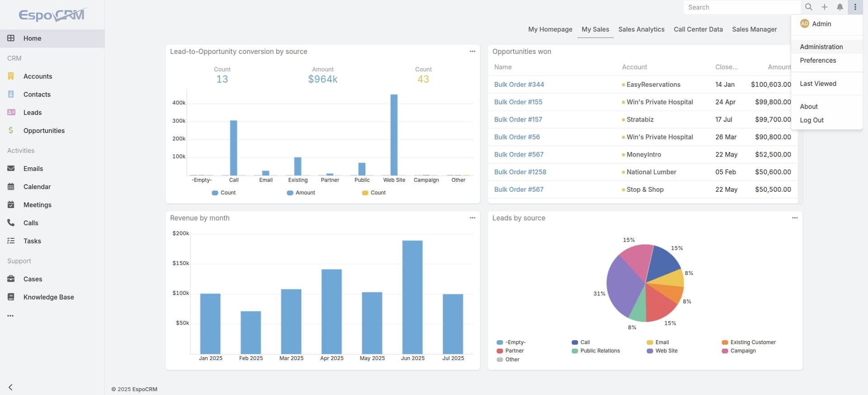Click the Opportunities dollar icon
The height and width of the screenshot is (395, 868).
click(11, 131)
